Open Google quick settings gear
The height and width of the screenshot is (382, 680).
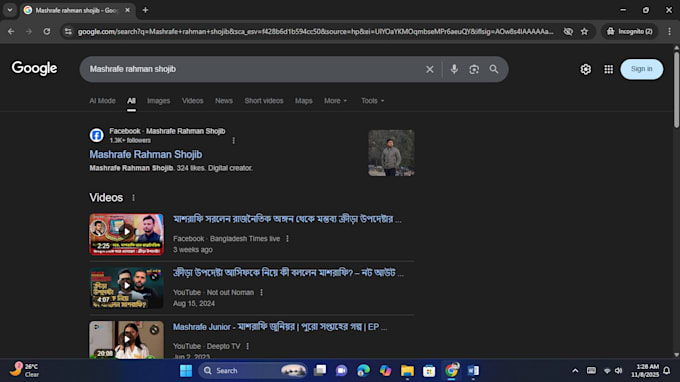585,69
